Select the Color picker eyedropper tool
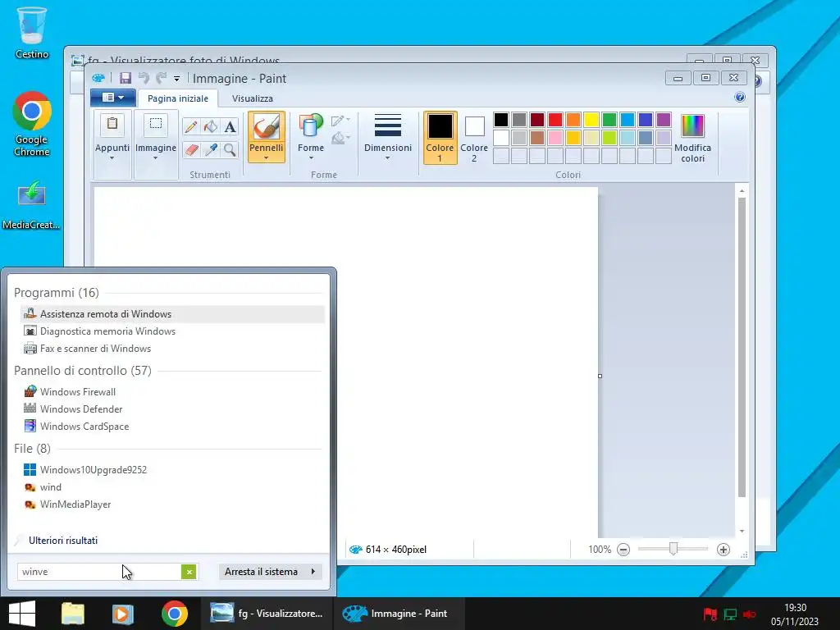Screen dimensions: 840x630 [211, 149]
